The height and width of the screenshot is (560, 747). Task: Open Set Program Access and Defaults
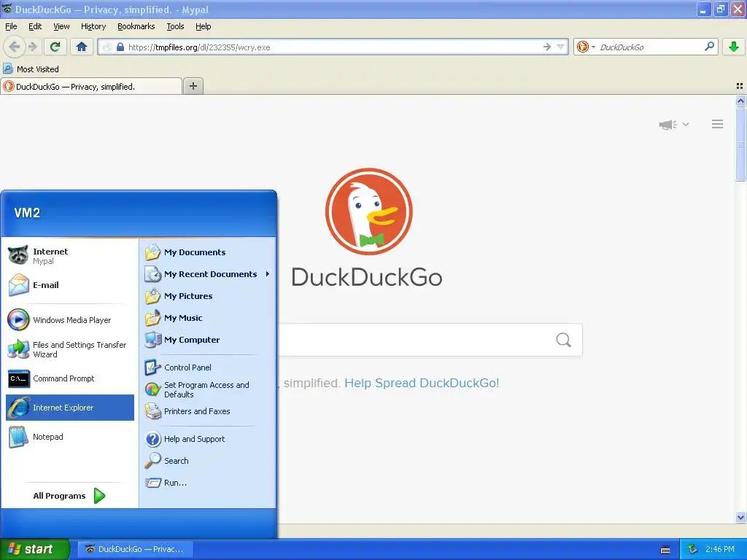[208, 389]
